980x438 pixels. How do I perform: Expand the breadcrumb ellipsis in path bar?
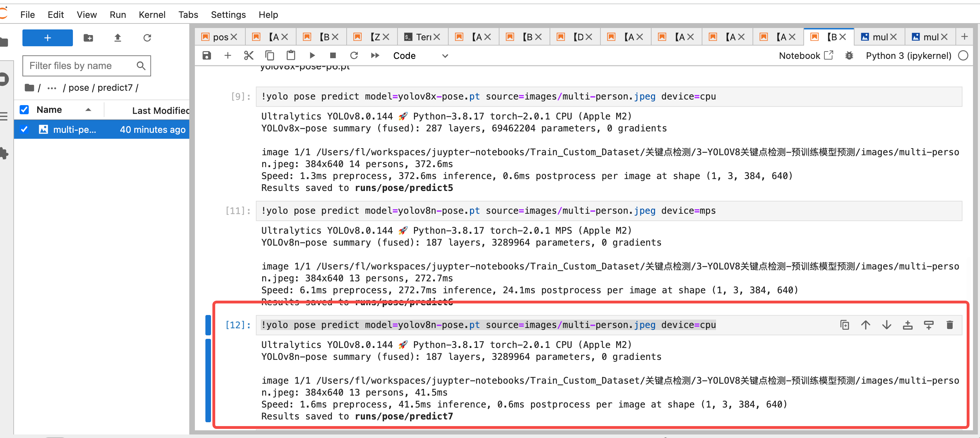click(x=52, y=88)
